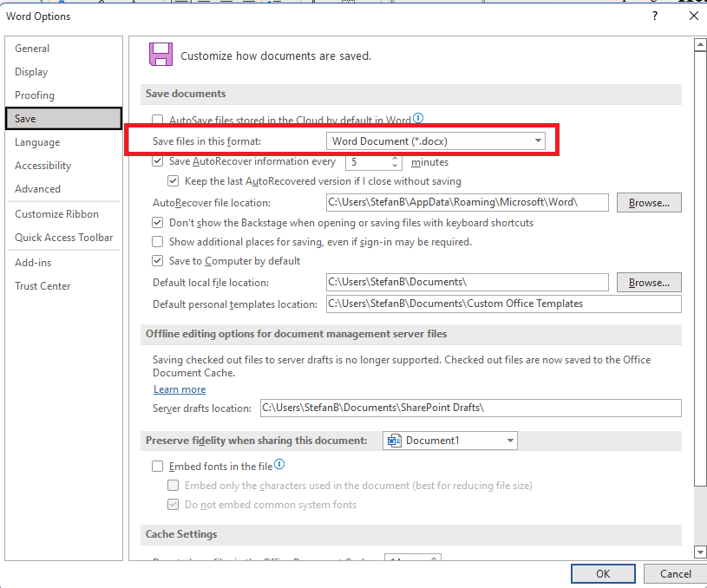Viewport: 707px width, 588px height.
Task: Open the Learn more link
Action: (180, 389)
